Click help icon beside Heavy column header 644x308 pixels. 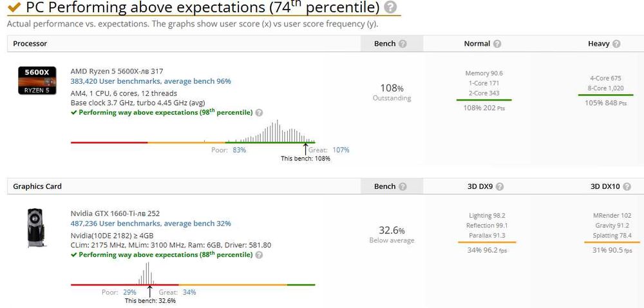pos(616,44)
